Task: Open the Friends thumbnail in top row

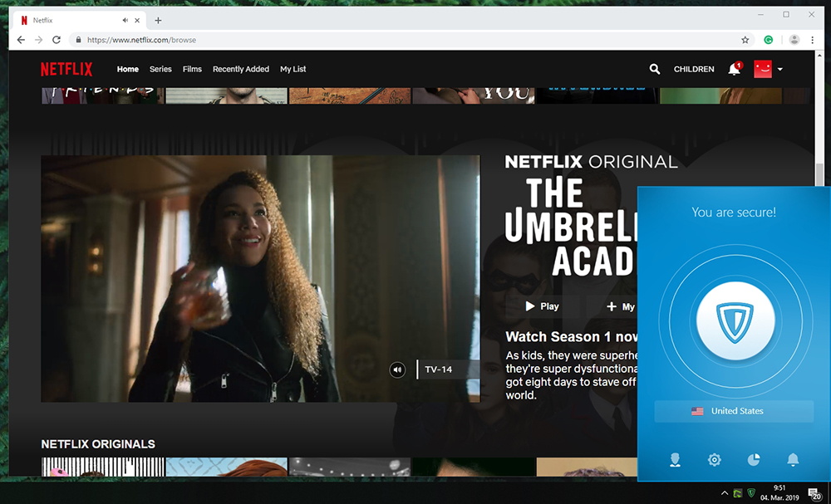Action: click(x=103, y=95)
